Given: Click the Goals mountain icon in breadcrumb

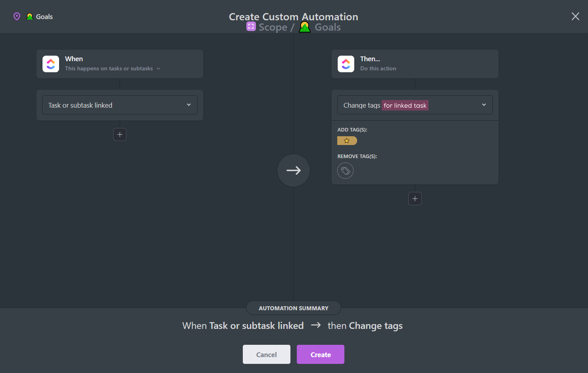Looking at the screenshot, I should click(305, 27).
